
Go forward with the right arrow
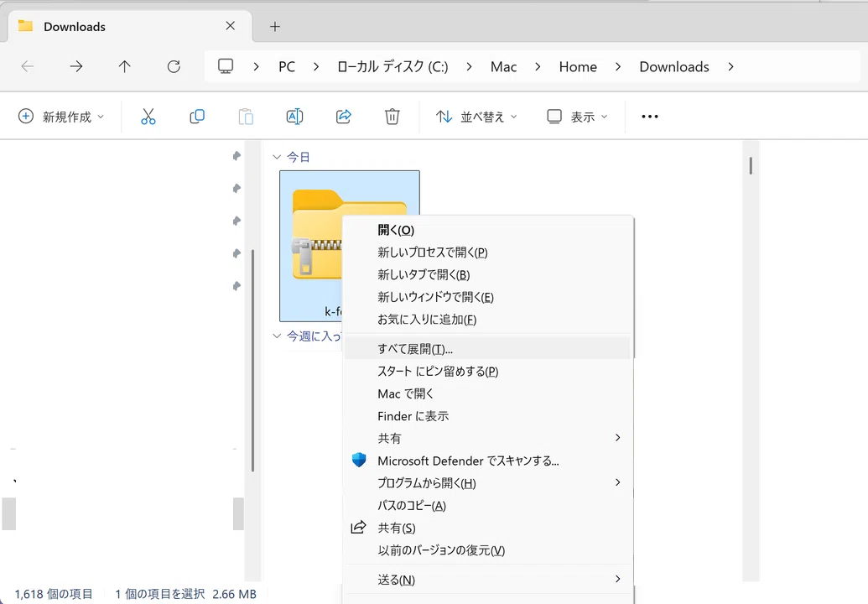[75, 67]
